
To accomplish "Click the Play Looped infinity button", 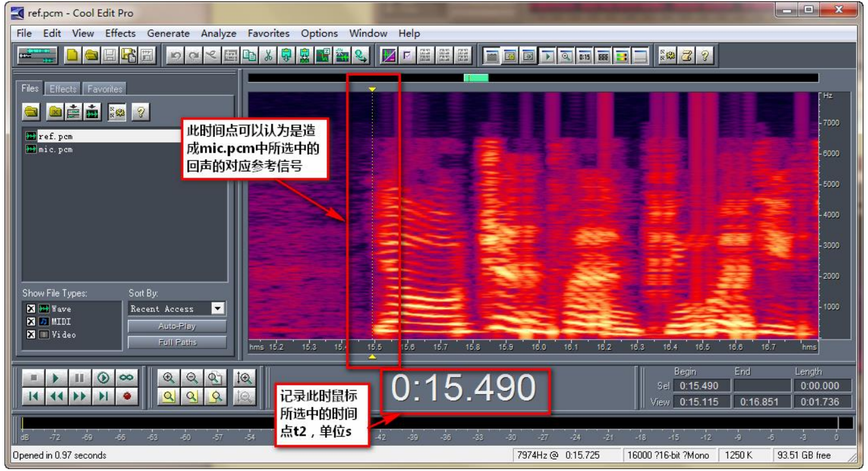I will click(126, 378).
